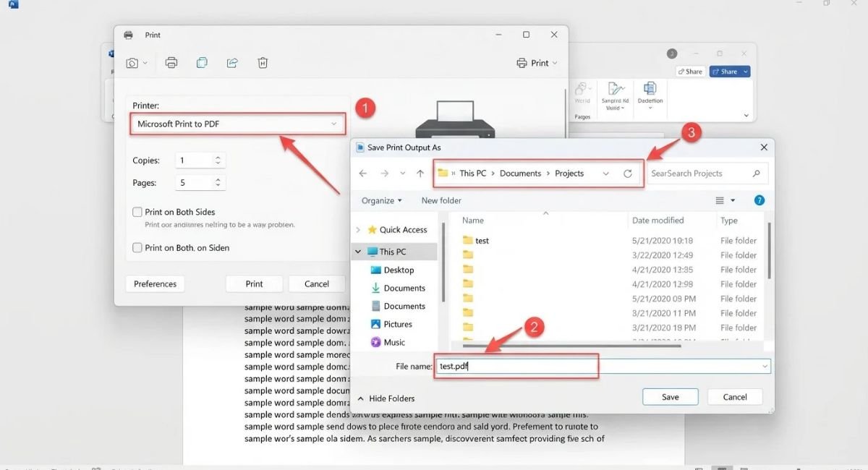The height and width of the screenshot is (470, 868).
Task: Click the File name field containing test.pdf
Action: pos(602,366)
